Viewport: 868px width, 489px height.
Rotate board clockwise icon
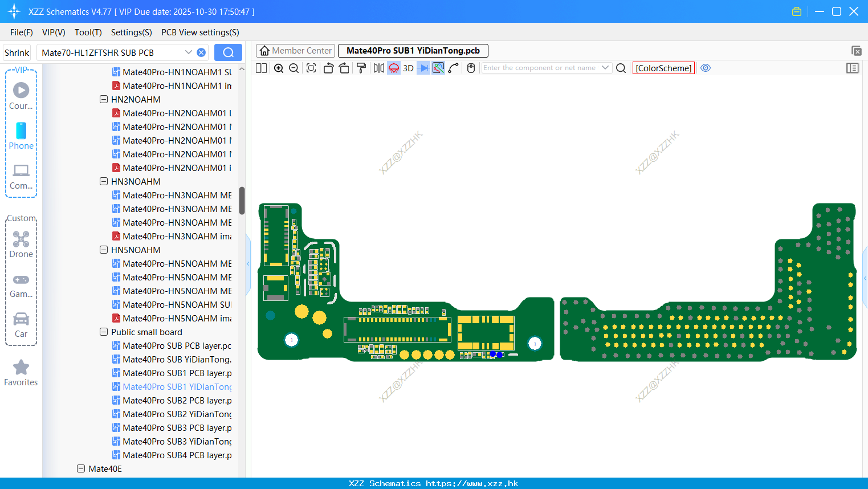click(344, 68)
